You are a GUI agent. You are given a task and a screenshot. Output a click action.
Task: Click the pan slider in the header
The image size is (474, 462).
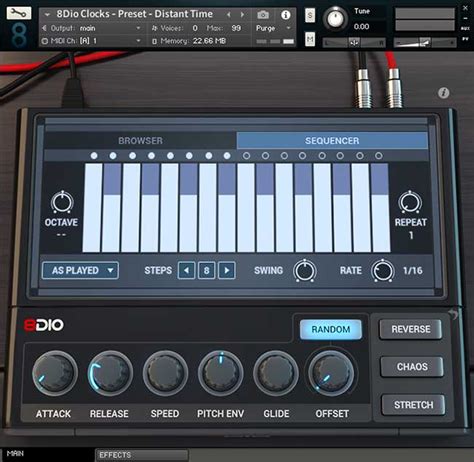(354, 43)
